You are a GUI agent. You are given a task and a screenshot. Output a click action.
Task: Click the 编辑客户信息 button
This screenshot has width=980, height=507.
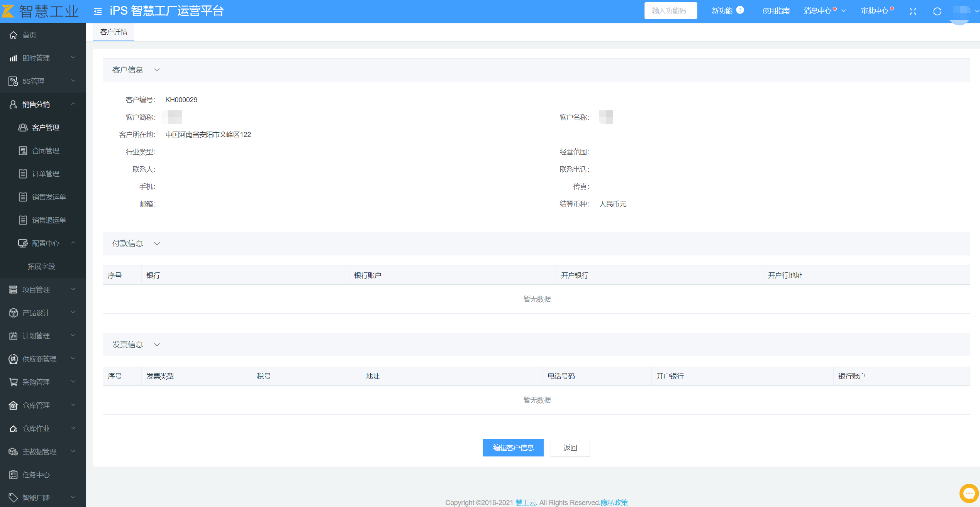513,448
